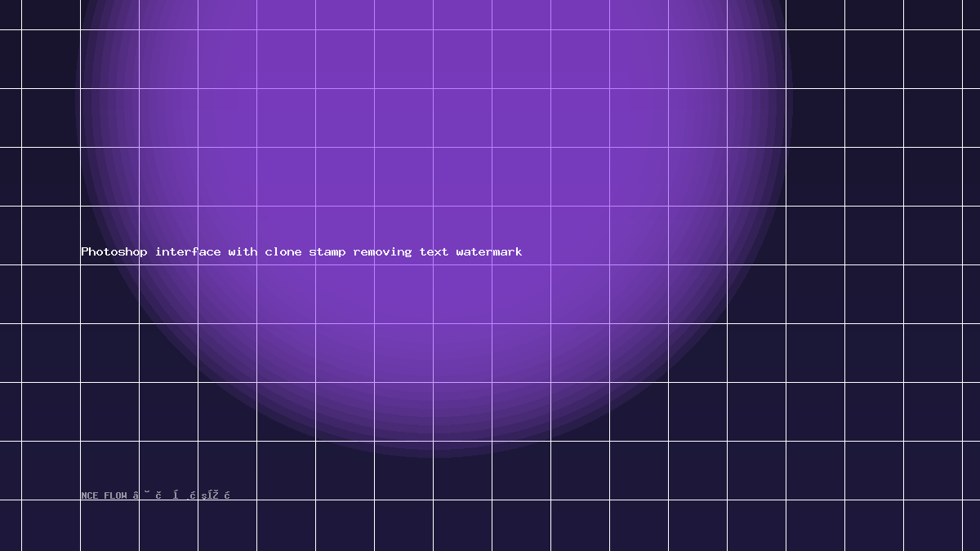Viewport: 980px width, 551px height.
Task: Select the "NCE" text at the bottom
Action: [89, 495]
